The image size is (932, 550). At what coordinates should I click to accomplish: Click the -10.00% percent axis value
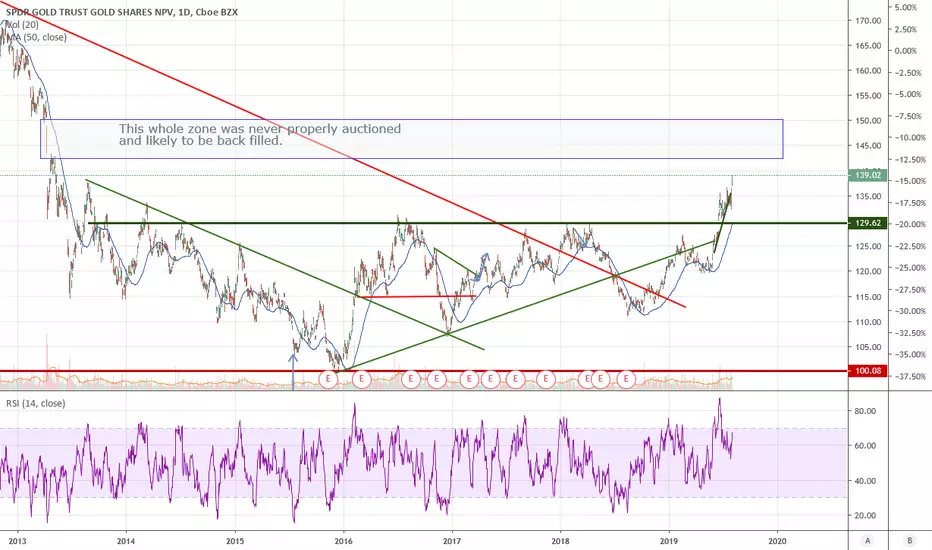(910, 137)
